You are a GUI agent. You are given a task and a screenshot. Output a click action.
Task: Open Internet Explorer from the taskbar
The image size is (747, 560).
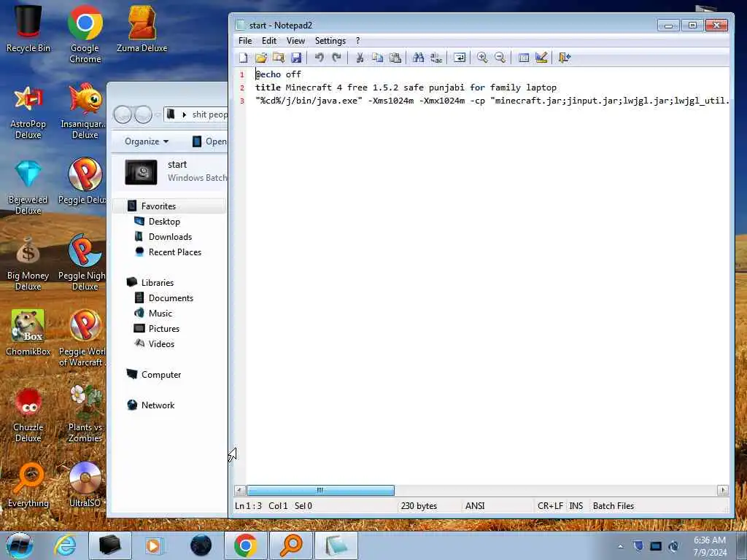coord(65,545)
